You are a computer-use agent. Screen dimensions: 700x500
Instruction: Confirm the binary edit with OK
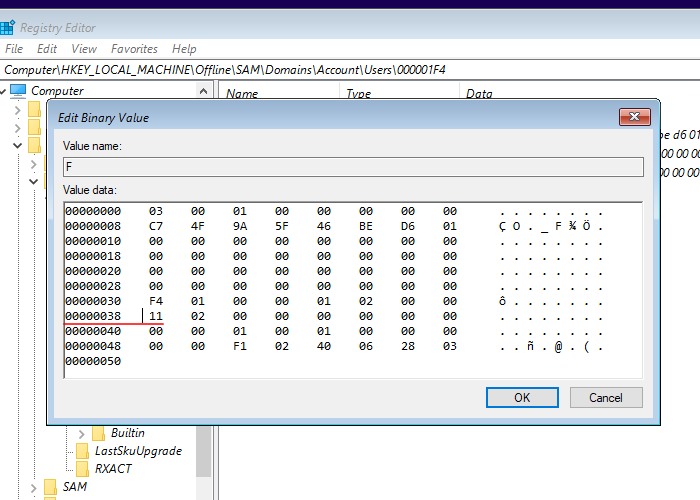tap(522, 397)
